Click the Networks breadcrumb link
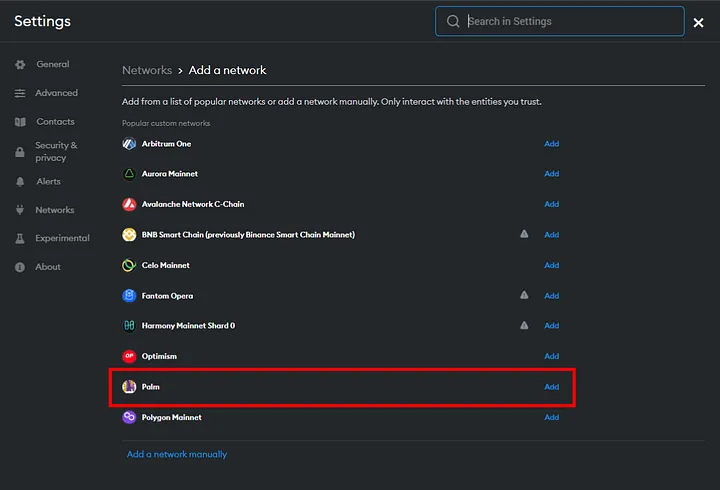This screenshot has height=490, width=720. pyautogui.click(x=147, y=71)
